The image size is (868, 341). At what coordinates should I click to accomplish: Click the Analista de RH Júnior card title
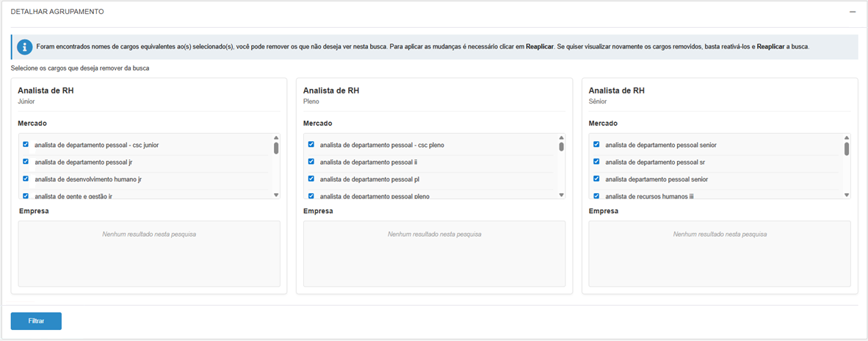(46, 91)
